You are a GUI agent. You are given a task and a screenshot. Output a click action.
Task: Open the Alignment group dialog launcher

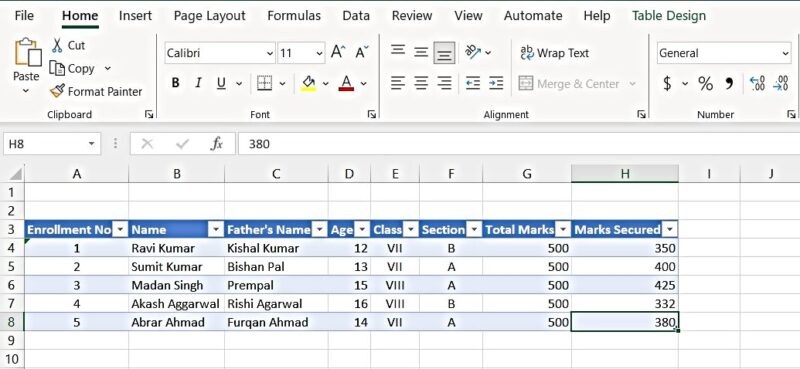[641, 115]
